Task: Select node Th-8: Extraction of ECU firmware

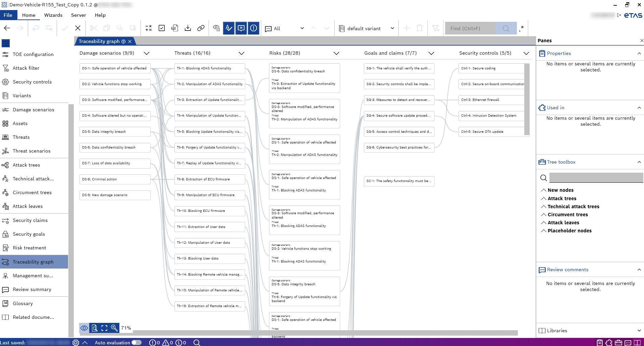Action: point(209,179)
